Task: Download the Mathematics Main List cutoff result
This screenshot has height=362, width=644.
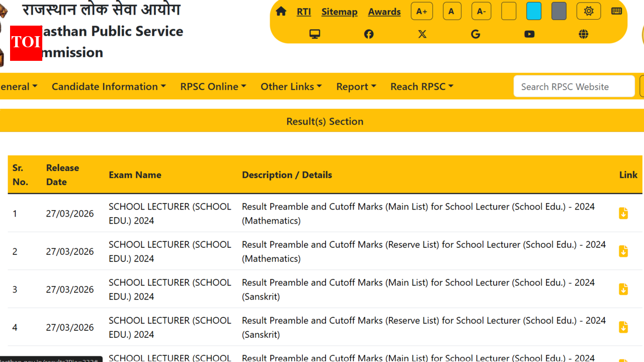Action: pos(623,213)
